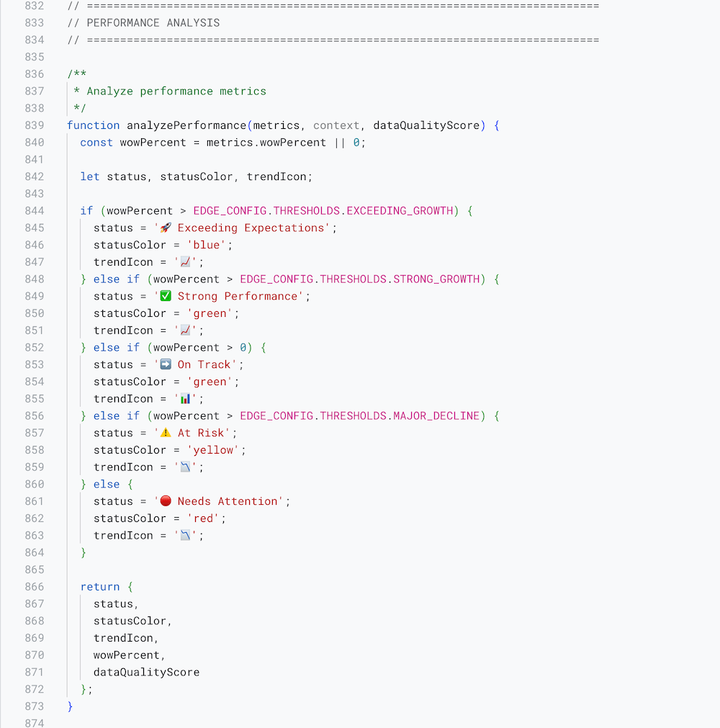Click the 'Strong Performance' string text
Screen dimensions: 720x728
coord(237,296)
